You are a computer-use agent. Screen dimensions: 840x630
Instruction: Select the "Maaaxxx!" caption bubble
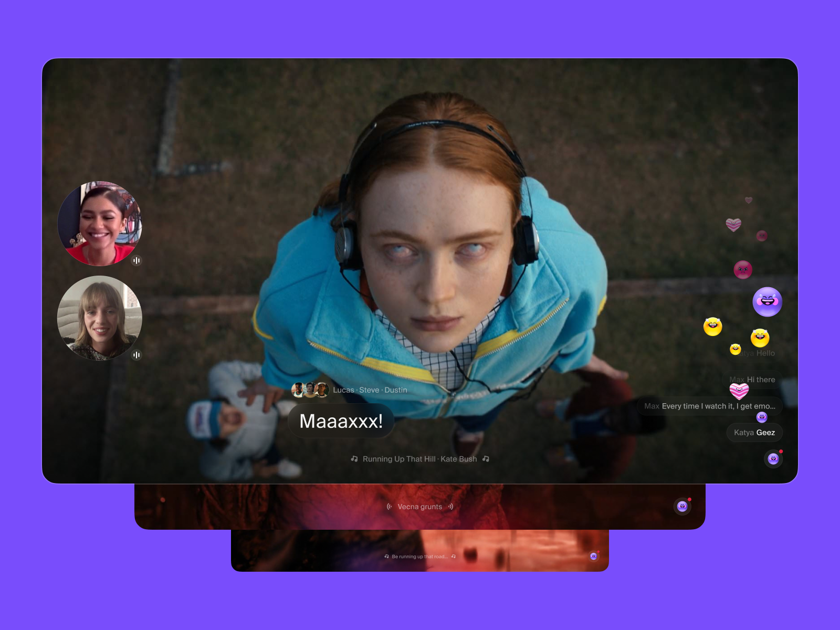(341, 421)
